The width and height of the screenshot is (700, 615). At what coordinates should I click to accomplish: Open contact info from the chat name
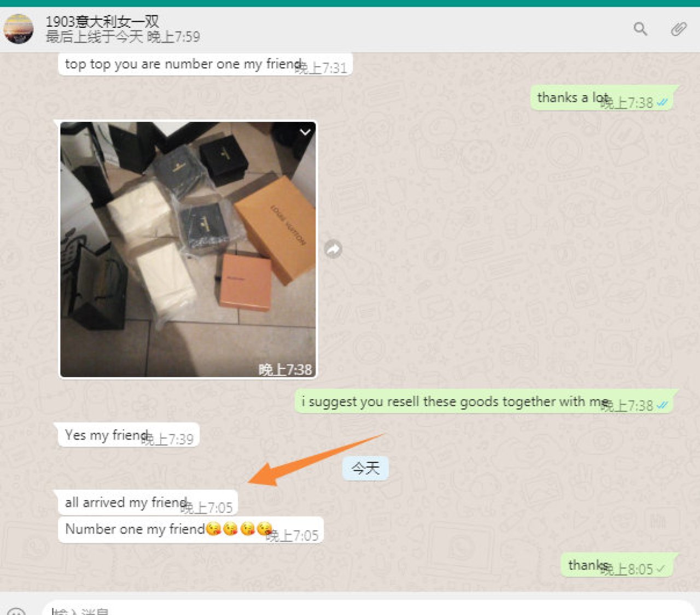click(102, 21)
